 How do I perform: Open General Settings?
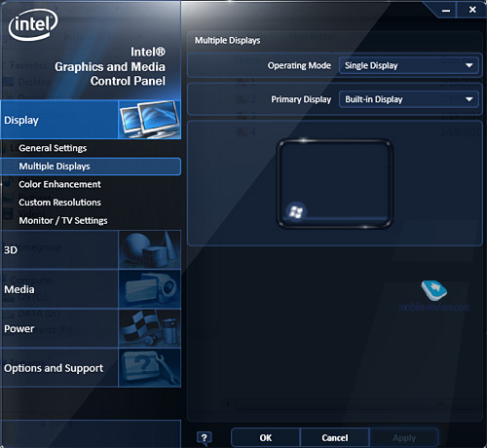click(x=53, y=148)
